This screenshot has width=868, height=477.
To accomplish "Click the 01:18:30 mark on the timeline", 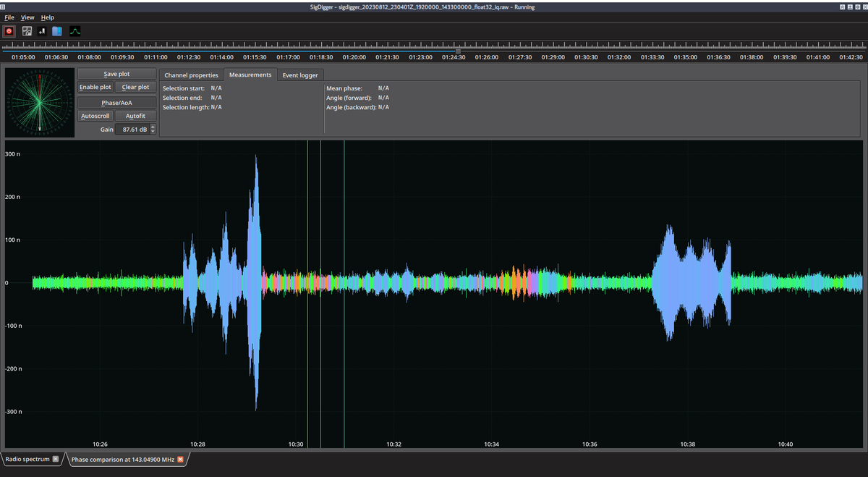I will coord(321,56).
